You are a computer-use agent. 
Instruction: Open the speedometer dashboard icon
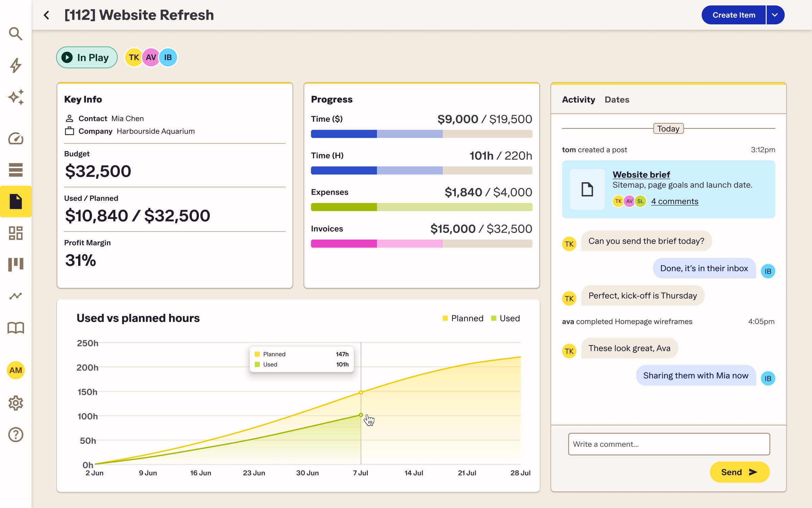[x=16, y=138]
